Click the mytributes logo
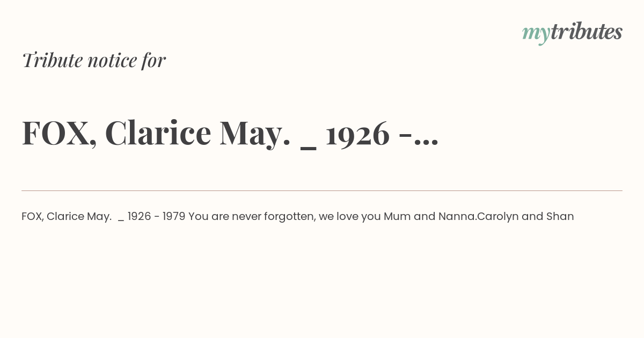Screen dimensions: 644x338 click(x=572, y=33)
